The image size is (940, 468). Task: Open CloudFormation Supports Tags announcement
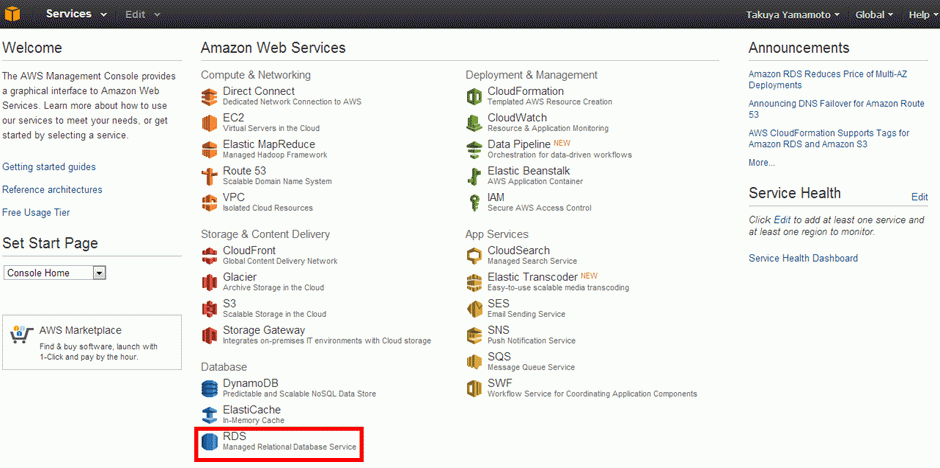tap(829, 138)
